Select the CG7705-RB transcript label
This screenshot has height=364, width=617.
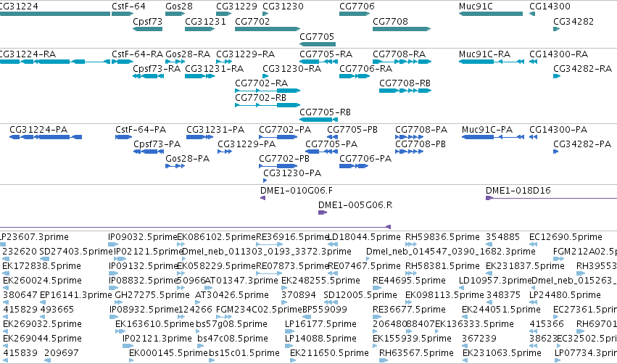325,112
